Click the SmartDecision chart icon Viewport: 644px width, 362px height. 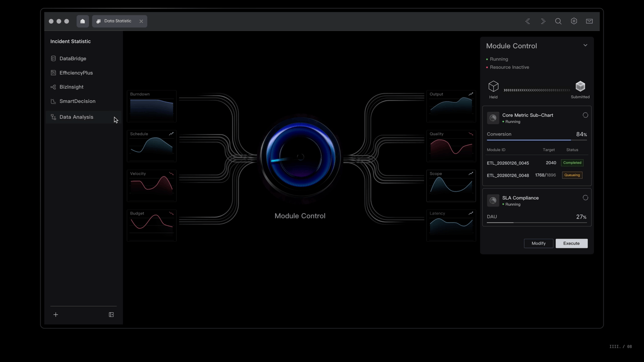pos(53,101)
